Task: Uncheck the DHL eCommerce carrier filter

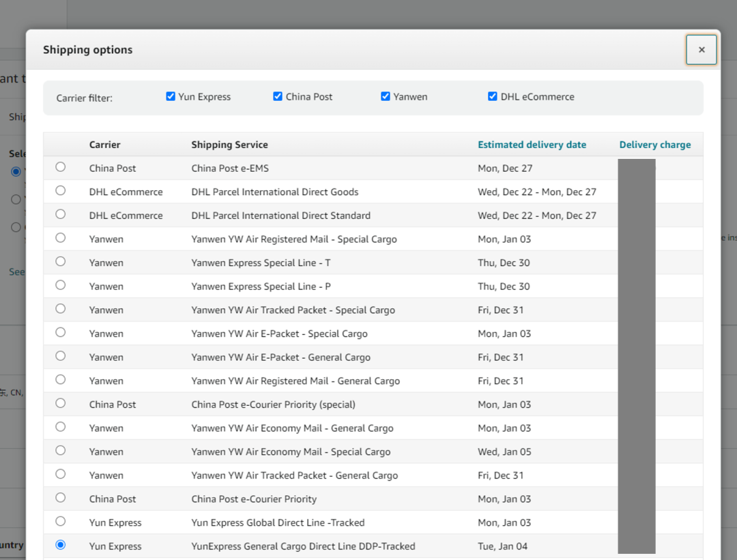Action: click(x=493, y=96)
